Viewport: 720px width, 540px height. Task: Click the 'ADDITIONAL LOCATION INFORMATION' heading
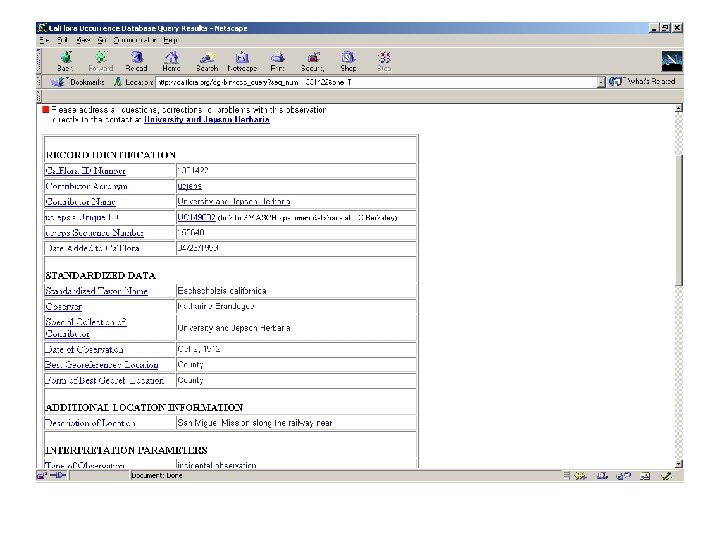coord(144,407)
